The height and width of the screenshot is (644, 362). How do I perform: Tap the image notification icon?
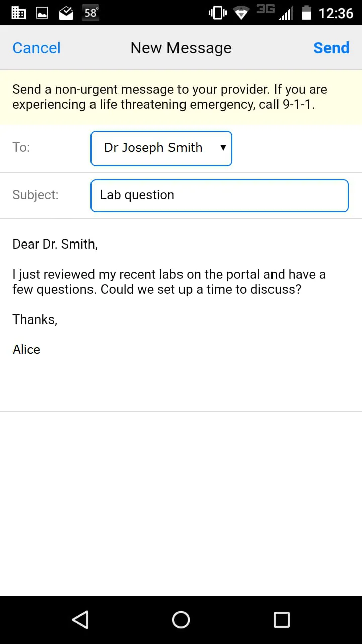pyautogui.click(x=42, y=13)
